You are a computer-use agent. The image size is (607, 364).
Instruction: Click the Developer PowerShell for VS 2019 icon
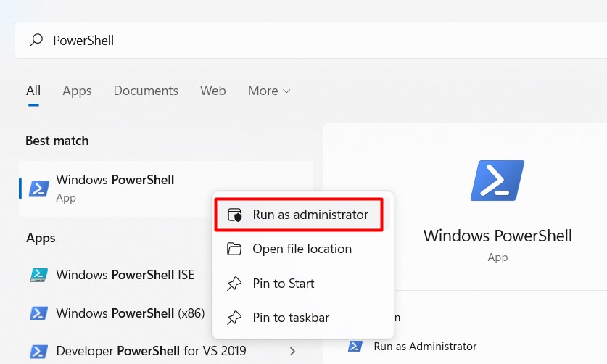[39, 351]
